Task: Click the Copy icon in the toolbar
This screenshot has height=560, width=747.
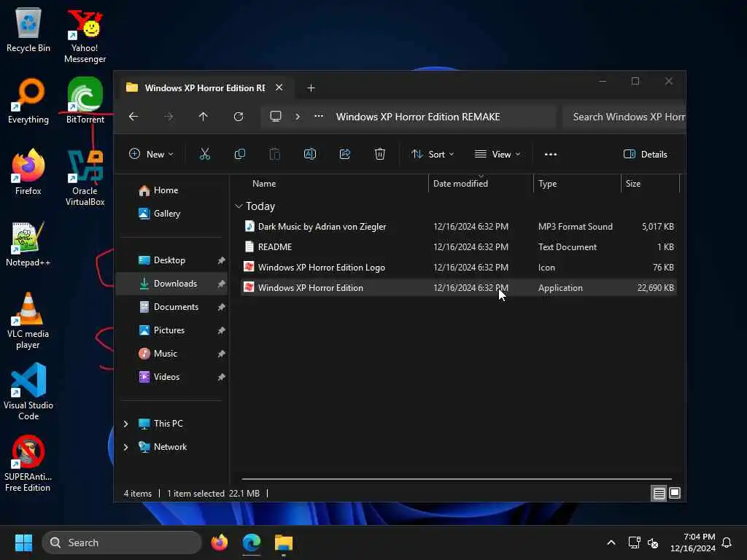Action: [x=239, y=154]
